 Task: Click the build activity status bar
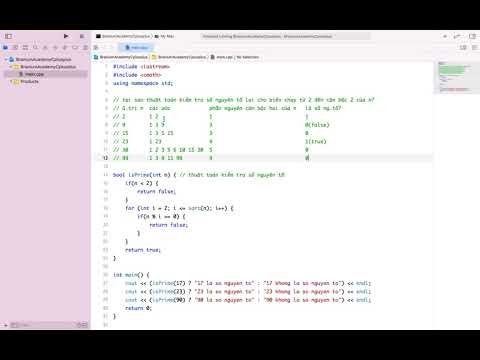click(x=285, y=36)
